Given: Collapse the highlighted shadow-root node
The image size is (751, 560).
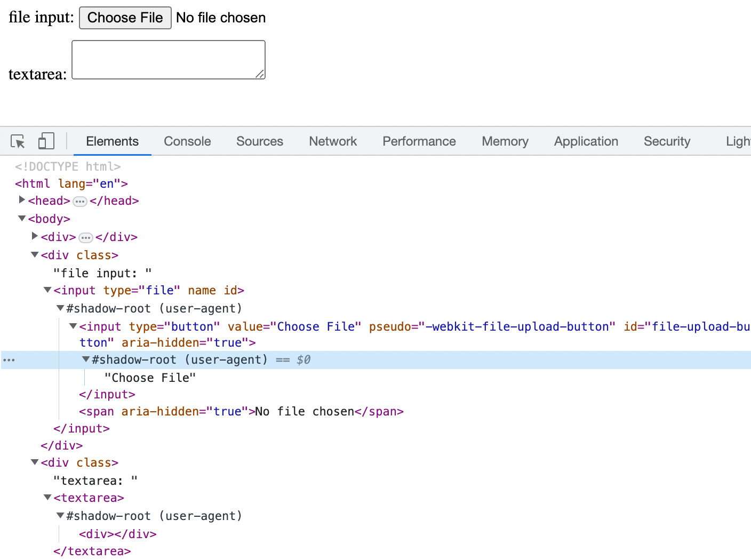Looking at the screenshot, I should (x=86, y=359).
